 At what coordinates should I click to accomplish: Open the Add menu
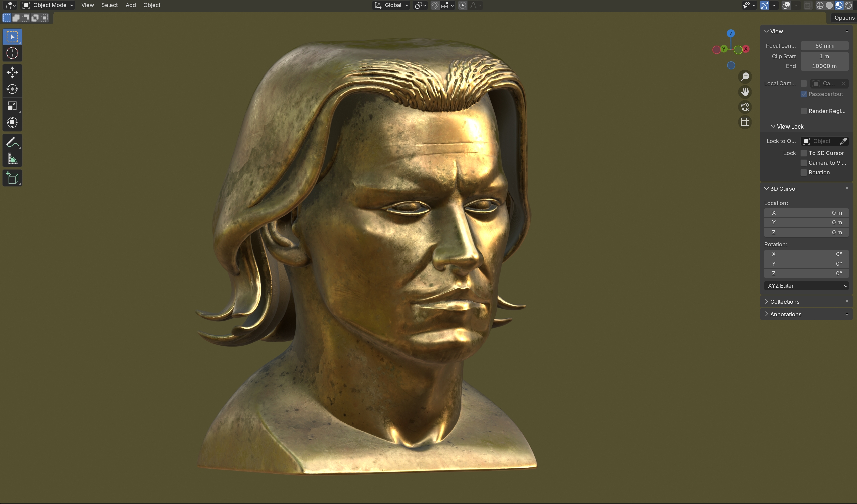[131, 5]
